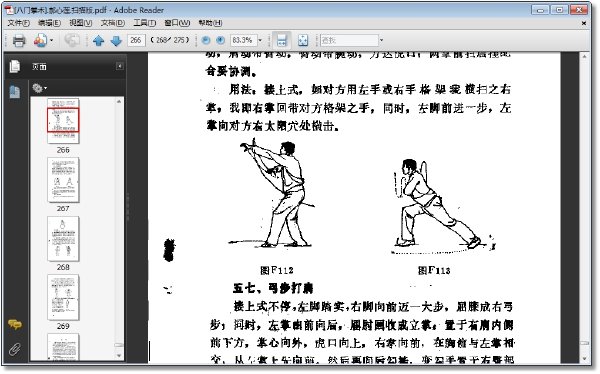
Task: Collapse the 页面 navigation panel
Action: click(119, 66)
